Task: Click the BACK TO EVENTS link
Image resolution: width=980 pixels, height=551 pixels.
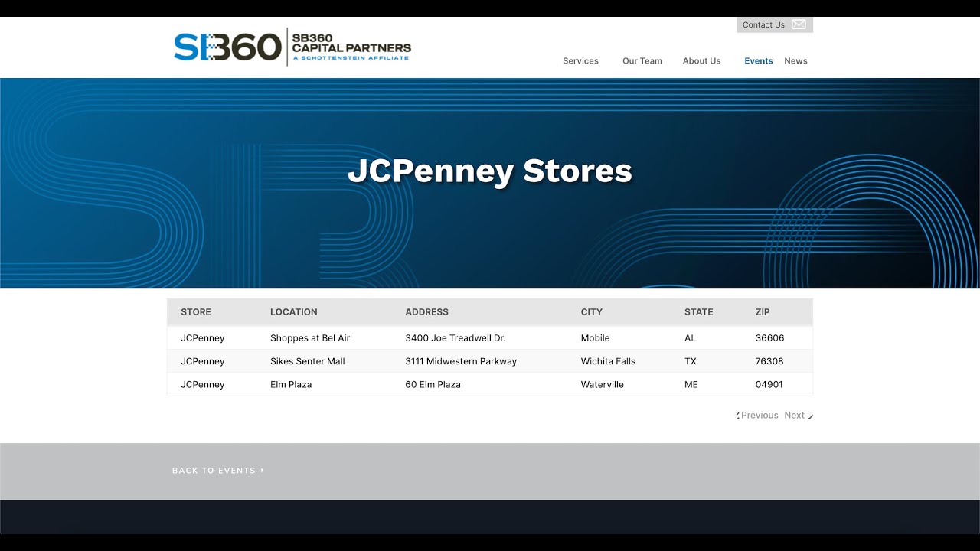Action: pos(214,470)
